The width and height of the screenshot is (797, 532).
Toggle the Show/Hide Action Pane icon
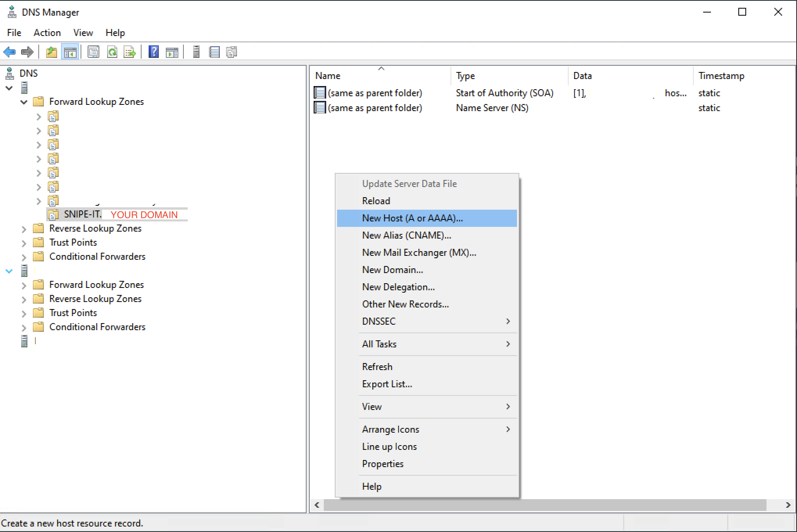pos(172,52)
